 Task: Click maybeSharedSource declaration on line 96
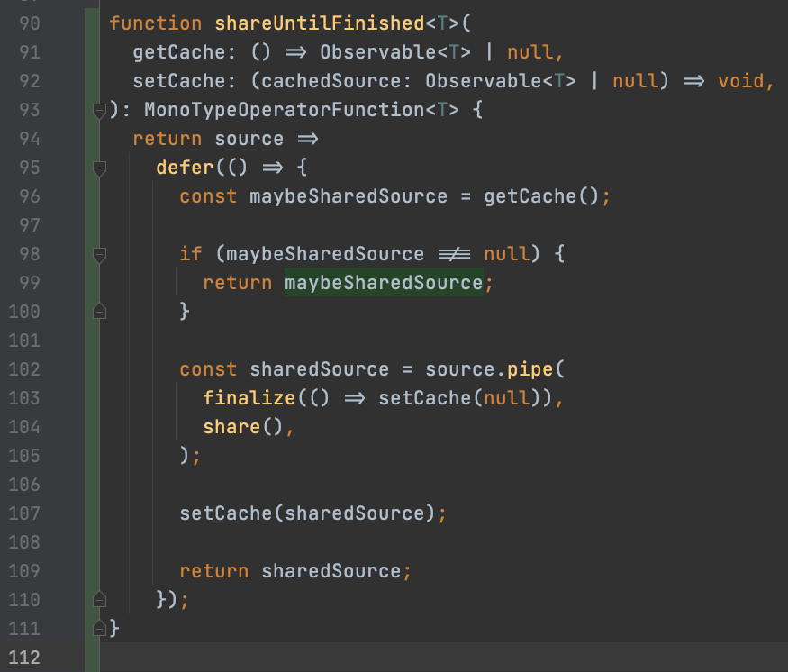click(x=349, y=196)
